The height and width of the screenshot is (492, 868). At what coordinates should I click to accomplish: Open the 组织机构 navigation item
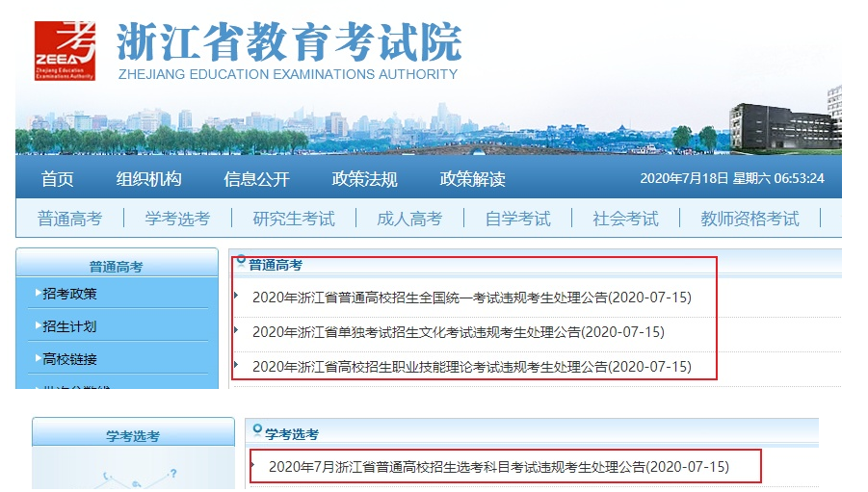point(148,179)
